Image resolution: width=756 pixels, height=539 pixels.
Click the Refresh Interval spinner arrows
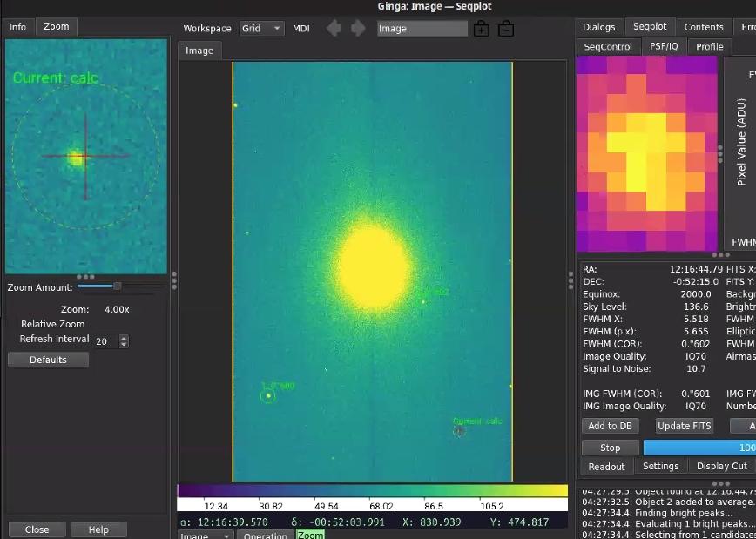(124, 341)
